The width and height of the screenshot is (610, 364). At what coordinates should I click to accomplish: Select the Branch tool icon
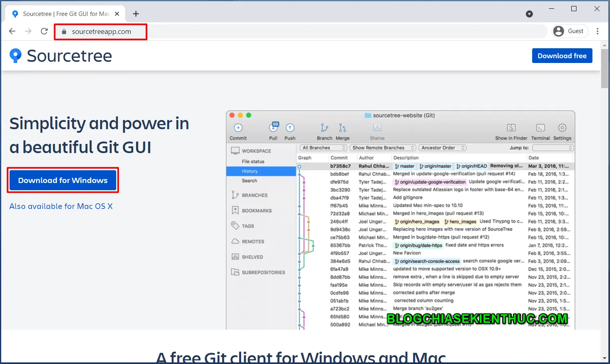(x=324, y=128)
